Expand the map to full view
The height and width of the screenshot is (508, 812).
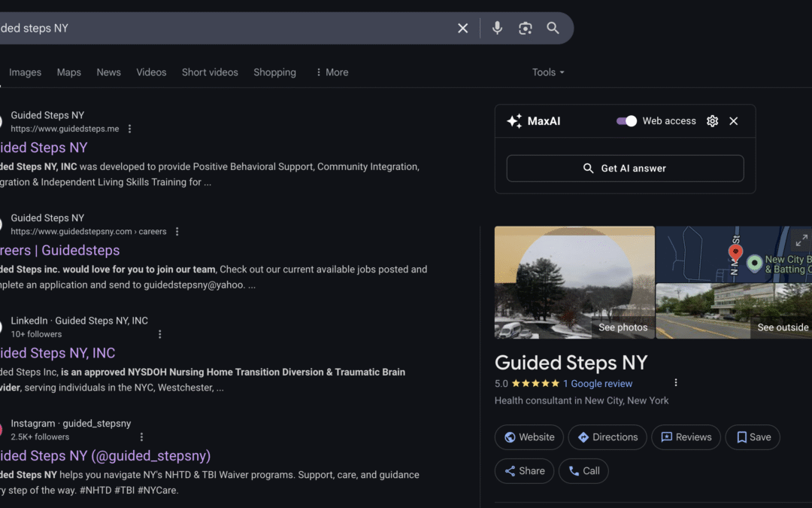(x=801, y=240)
